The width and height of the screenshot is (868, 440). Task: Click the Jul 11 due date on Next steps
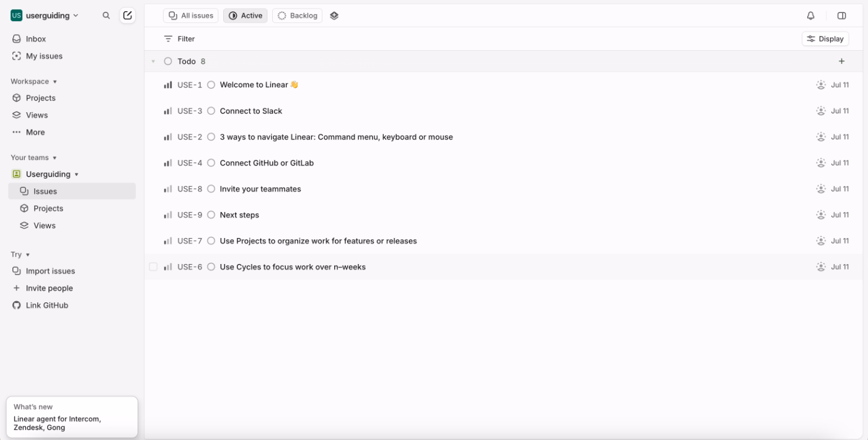pos(840,214)
